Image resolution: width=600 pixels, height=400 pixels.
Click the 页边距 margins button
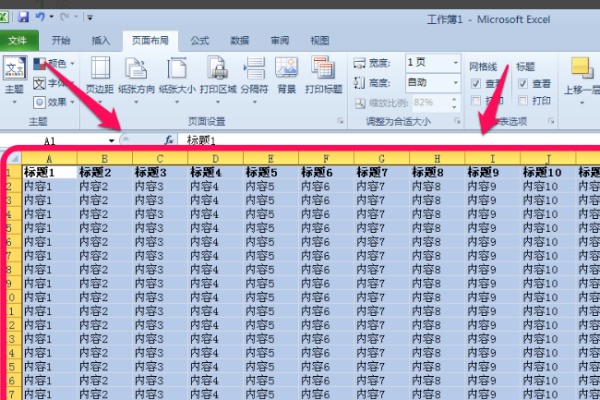coord(100,80)
